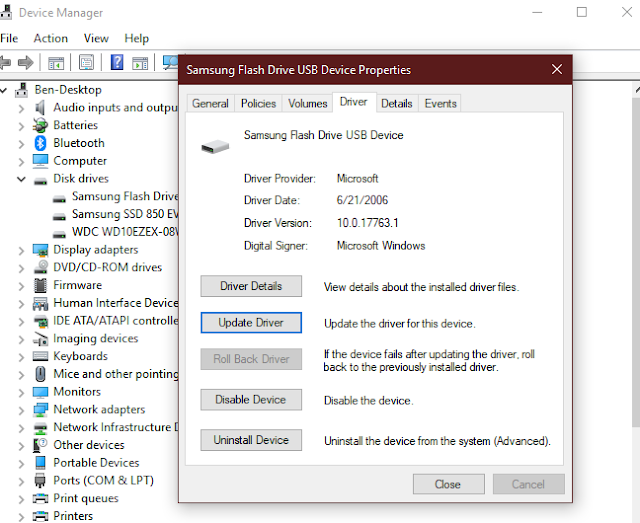Click the Update Driver button
The image size is (640, 523).
click(251, 323)
